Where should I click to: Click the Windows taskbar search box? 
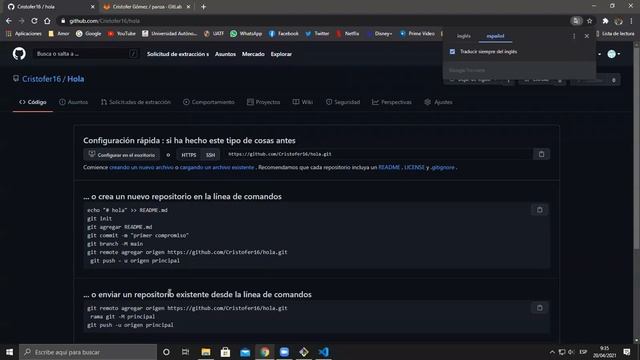[88, 352]
